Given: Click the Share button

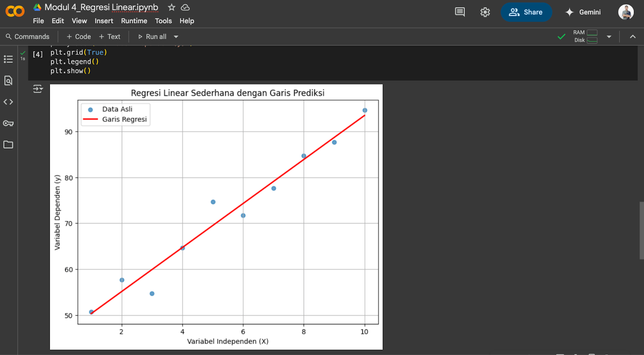Looking at the screenshot, I should click(526, 12).
